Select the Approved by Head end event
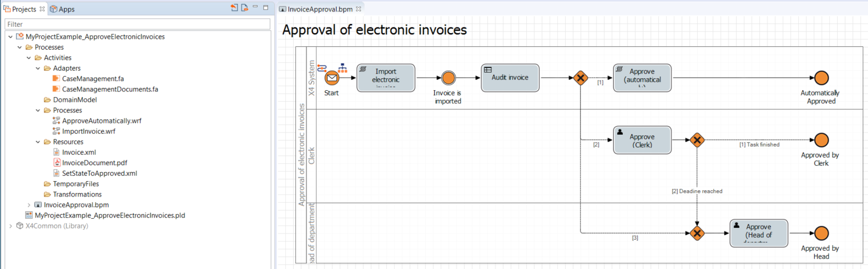The image size is (868, 269). point(821,234)
